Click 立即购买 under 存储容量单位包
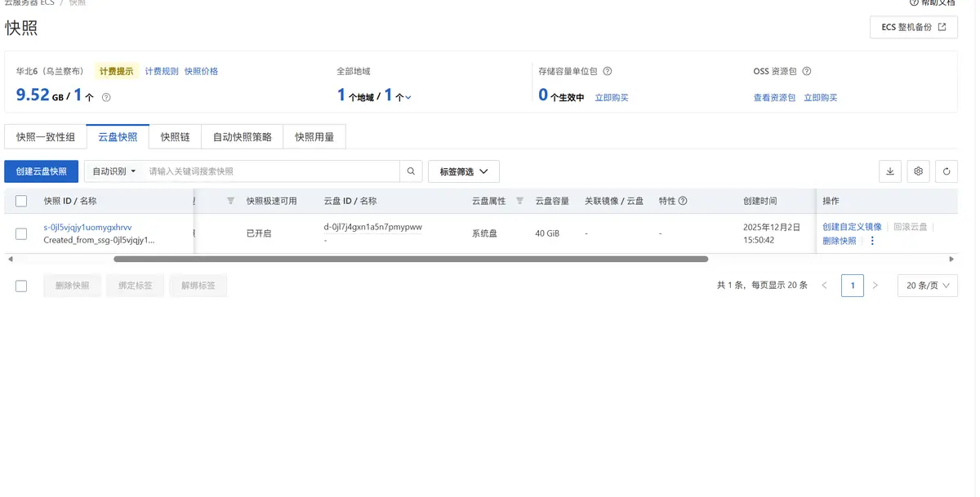 pyautogui.click(x=612, y=98)
